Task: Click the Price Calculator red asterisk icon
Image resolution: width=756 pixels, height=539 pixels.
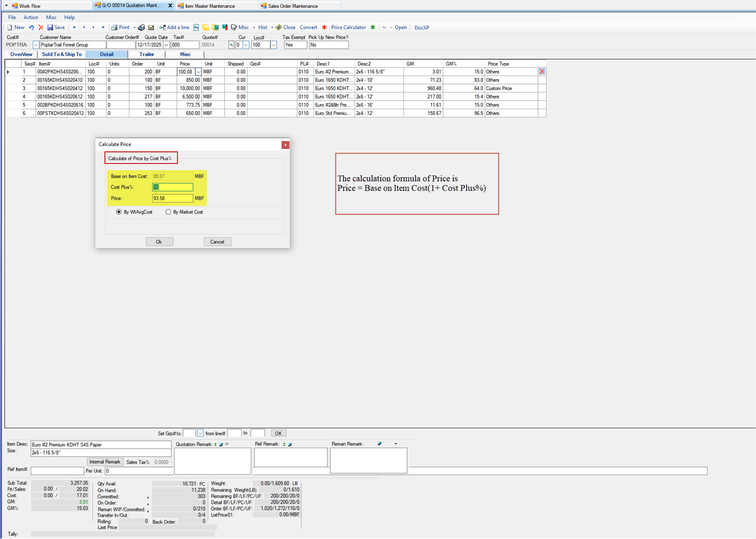Action: (x=324, y=27)
